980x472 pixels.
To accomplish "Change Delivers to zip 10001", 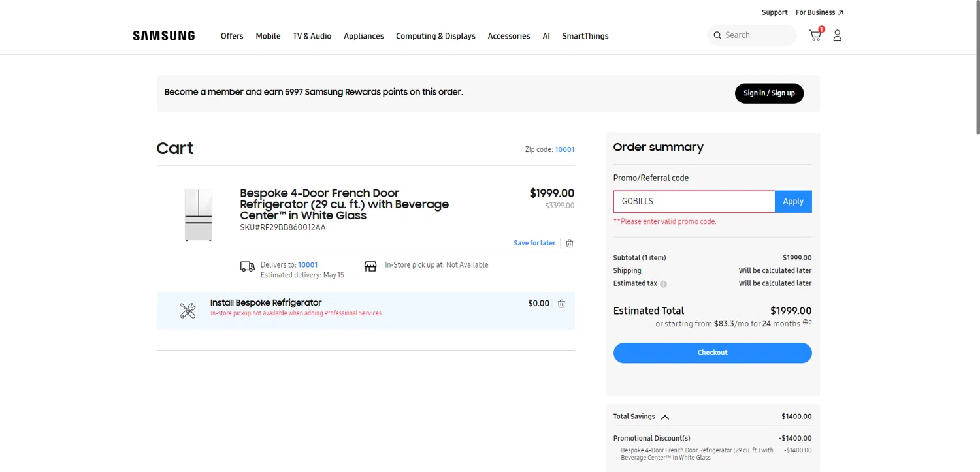I will 308,265.
